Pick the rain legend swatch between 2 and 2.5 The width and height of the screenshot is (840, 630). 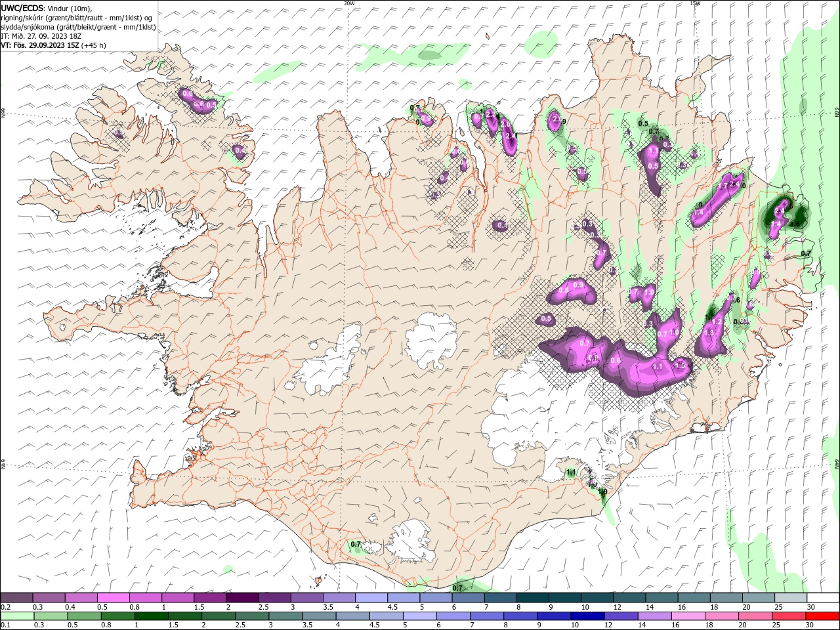click(x=219, y=616)
